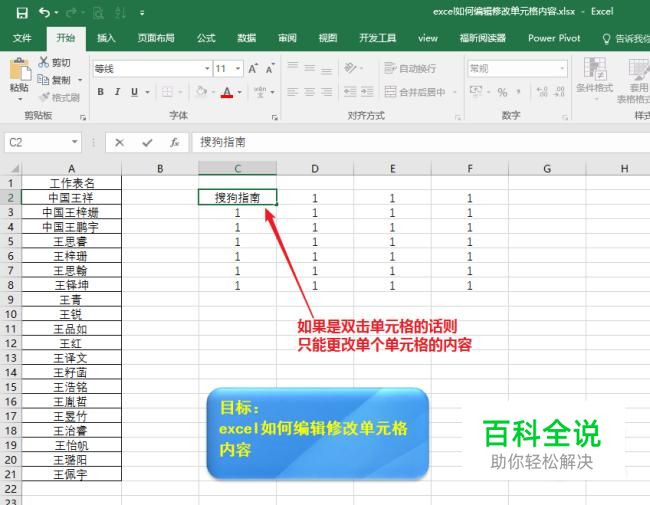Click the phonetic guide wén icon
The height and width of the screenshot is (505, 650).
260,92
